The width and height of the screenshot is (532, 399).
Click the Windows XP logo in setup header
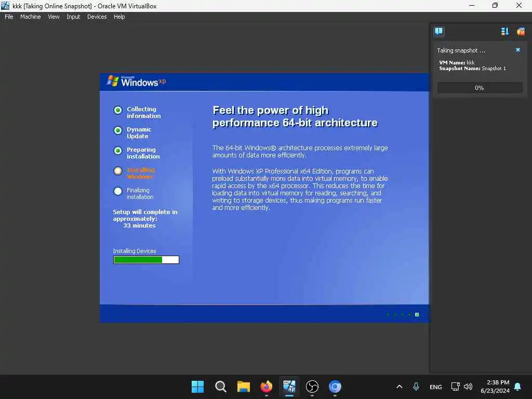(137, 81)
